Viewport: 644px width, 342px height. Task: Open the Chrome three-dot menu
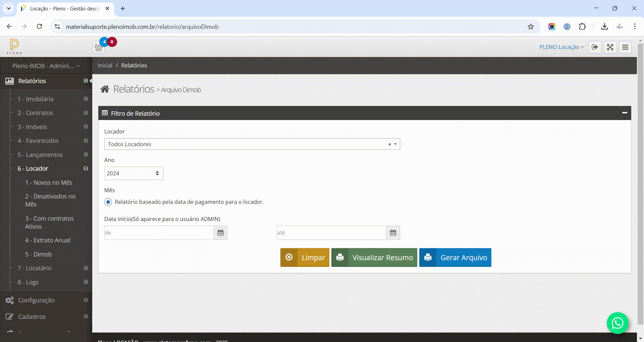point(635,26)
